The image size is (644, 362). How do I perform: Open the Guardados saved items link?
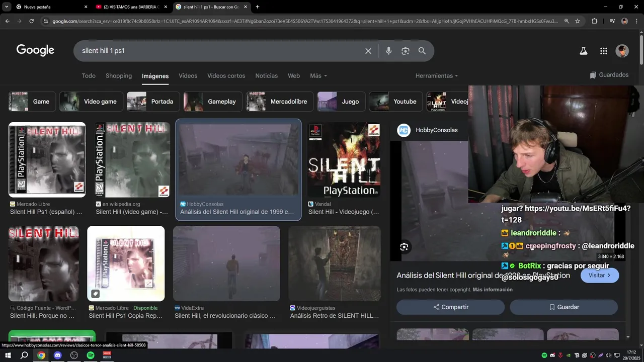pyautogui.click(x=609, y=75)
